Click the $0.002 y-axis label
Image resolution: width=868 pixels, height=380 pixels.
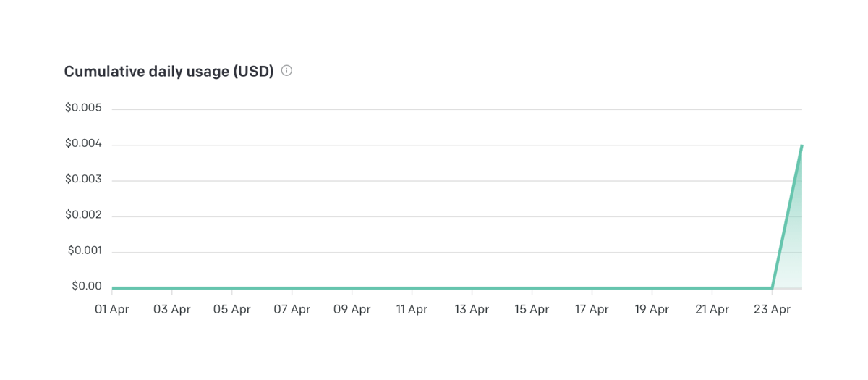(83, 215)
